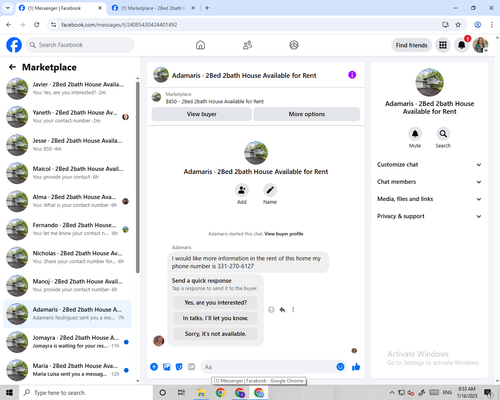Click the Add people icon
Viewport: 500px width, 400px height.
[x=242, y=190]
